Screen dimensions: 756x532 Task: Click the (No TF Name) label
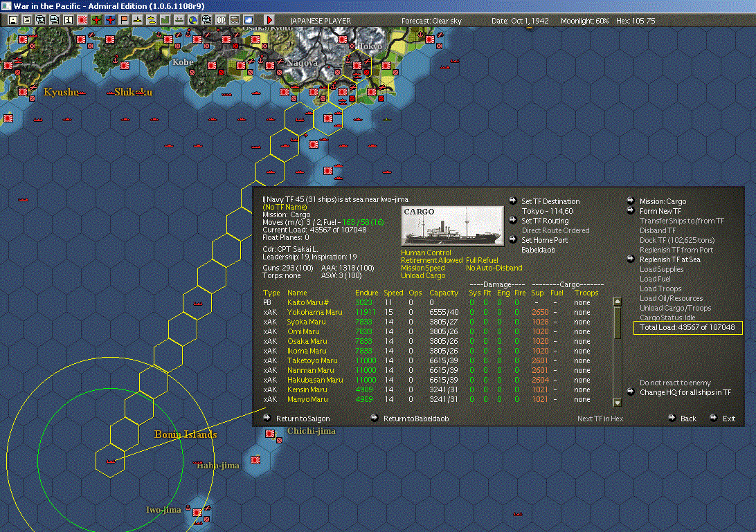tap(285, 208)
